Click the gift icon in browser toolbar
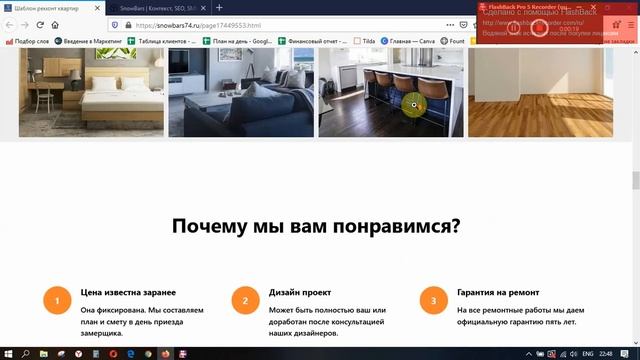The height and width of the screenshot is (360, 640). click(616, 25)
